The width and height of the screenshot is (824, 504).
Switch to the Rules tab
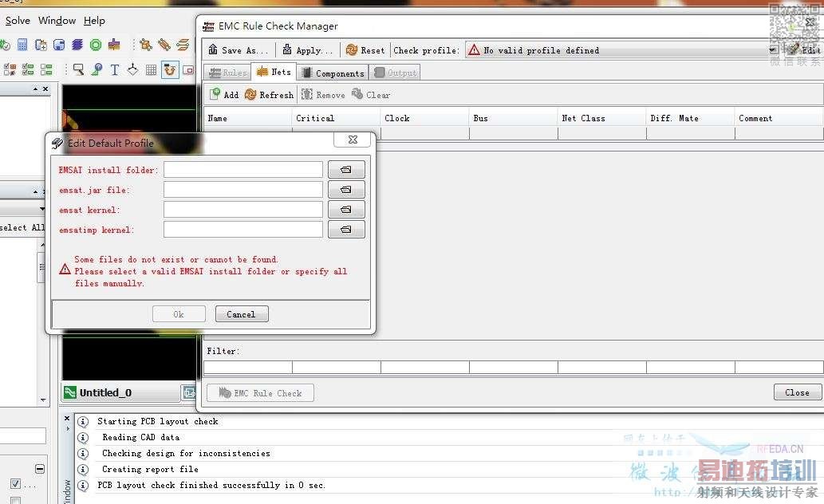(227, 73)
